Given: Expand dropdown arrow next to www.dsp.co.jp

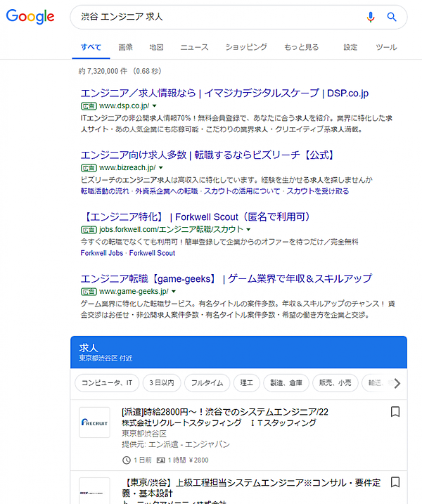Looking at the screenshot, I should coord(155,105).
